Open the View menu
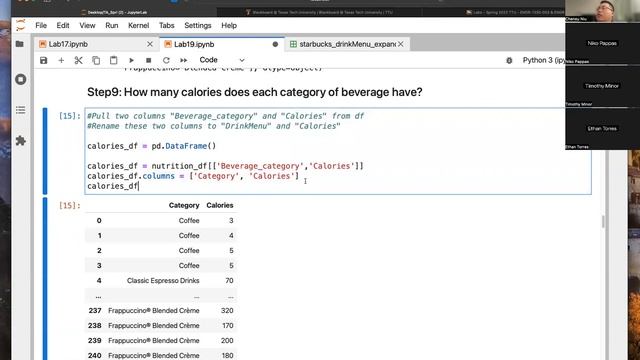Viewport: 640px width, 360px height. 87,25
